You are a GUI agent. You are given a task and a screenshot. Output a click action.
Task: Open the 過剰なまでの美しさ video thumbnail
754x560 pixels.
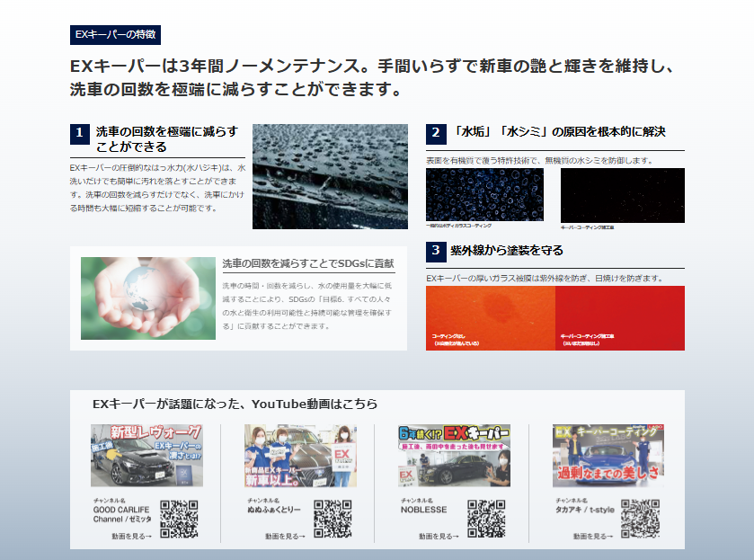608,456
